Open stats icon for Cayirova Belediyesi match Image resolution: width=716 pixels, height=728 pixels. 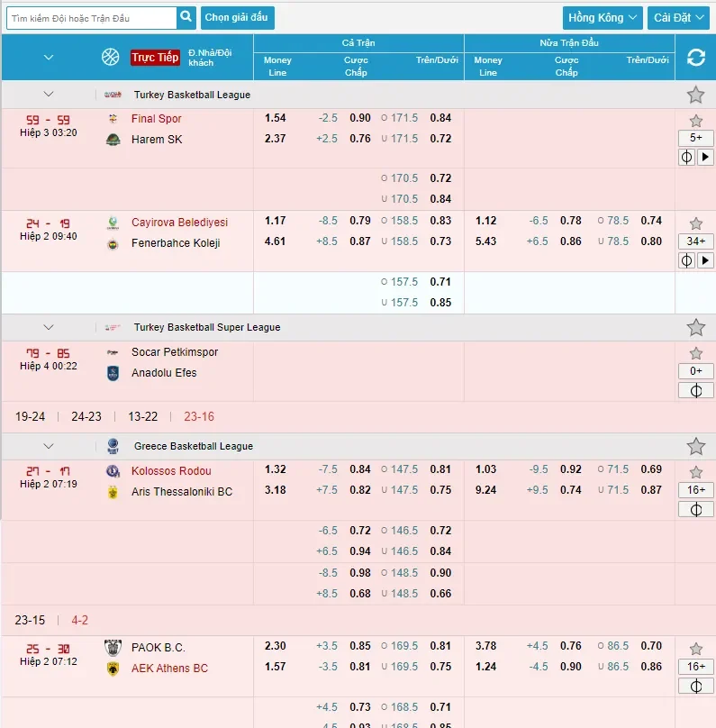pos(686,260)
